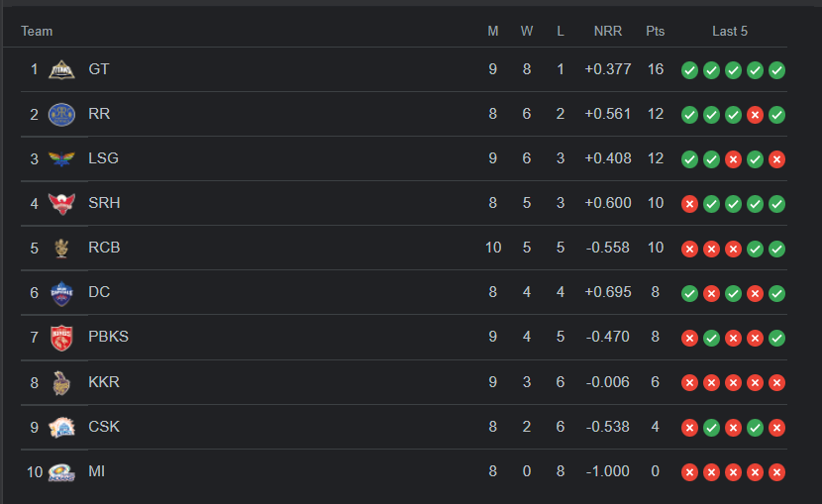Click the SRH team logo
Viewport: 822px width, 504px height.
(62, 203)
